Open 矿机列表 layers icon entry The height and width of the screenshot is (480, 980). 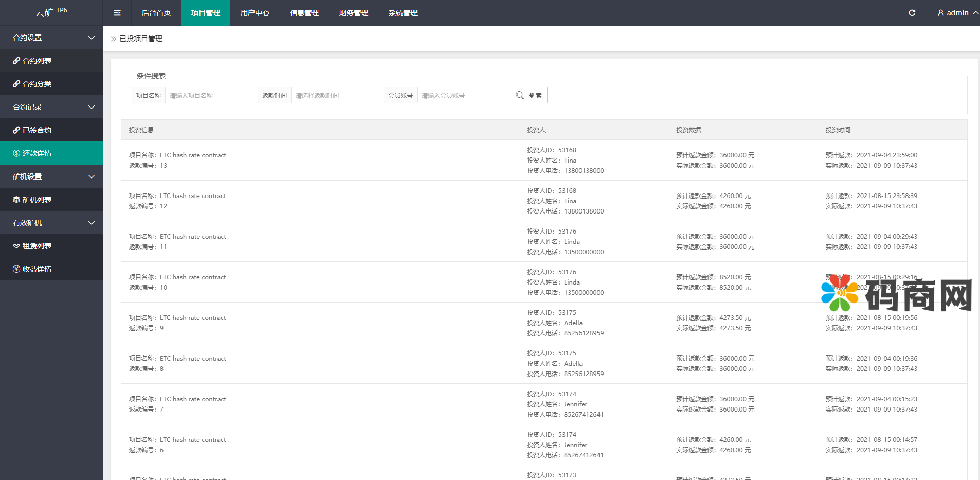click(x=16, y=200)
